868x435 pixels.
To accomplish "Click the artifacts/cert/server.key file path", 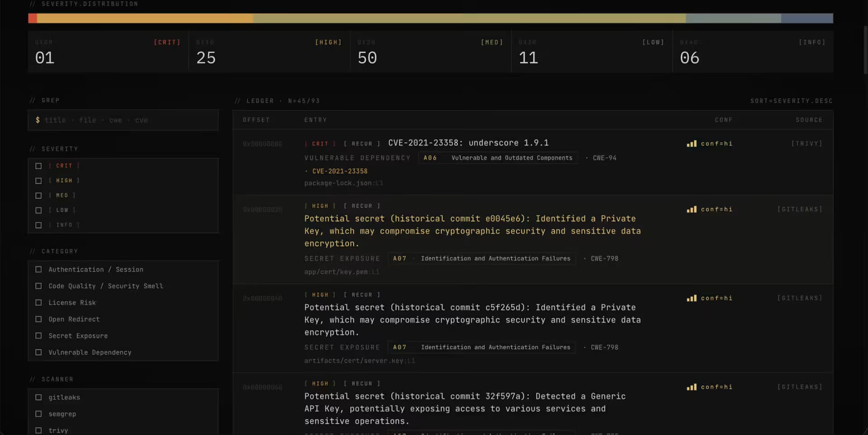I will (x=359, y=360).
